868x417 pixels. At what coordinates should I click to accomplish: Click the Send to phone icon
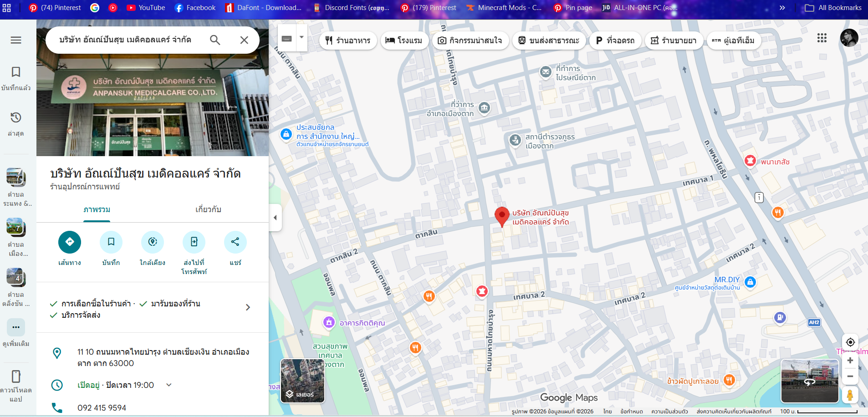point(194,242)
